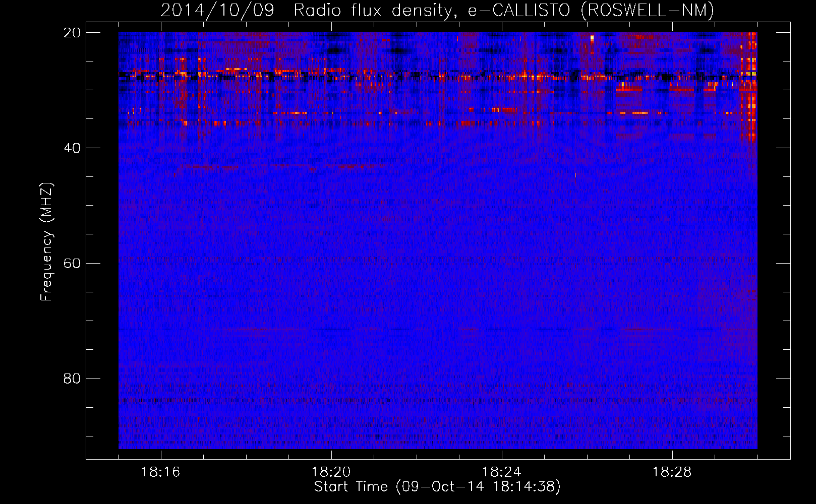
Task: Click the 20 MHz frequency axis label
Action: coord(72,33)
